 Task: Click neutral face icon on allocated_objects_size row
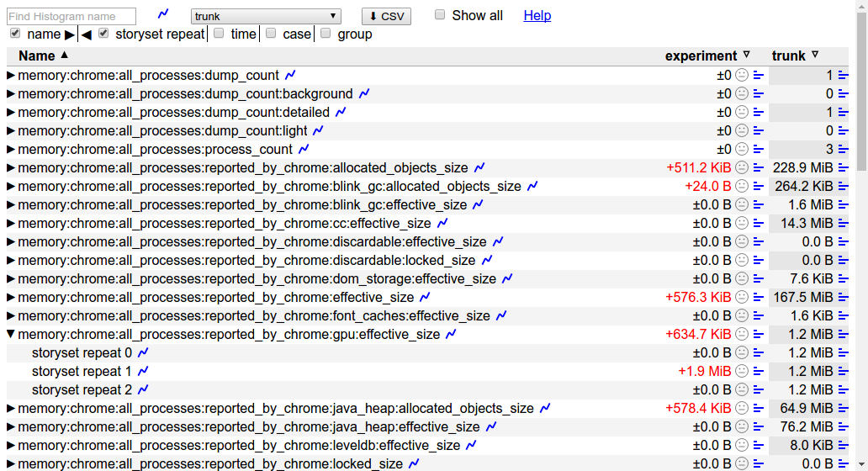742,167
